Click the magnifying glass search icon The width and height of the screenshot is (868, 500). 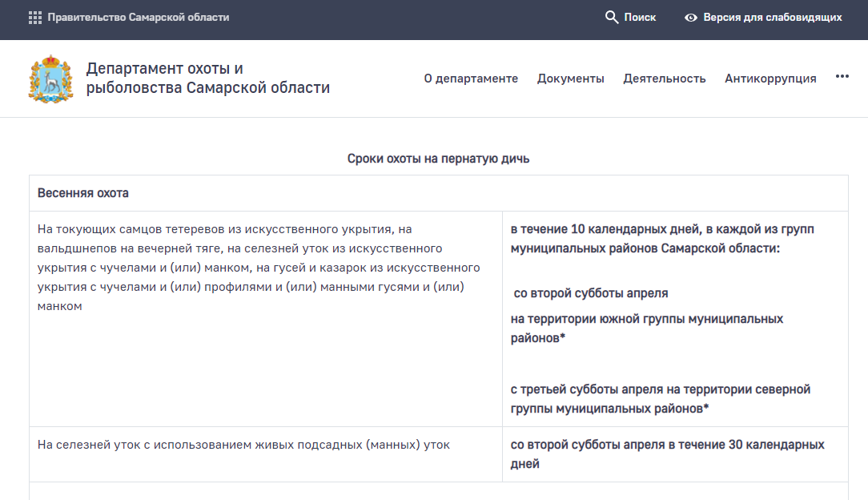pyautogui.click(x=612, y=17)
